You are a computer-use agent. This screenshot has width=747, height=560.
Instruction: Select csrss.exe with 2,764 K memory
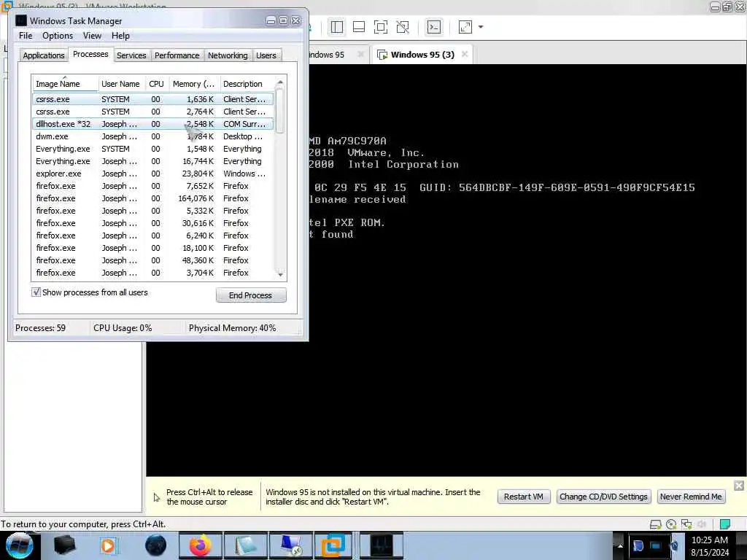click(153, 112)
